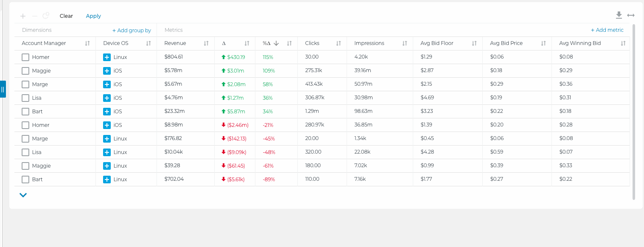Viewport: 644px width, 247px height.
Task: Sort by Impressions column
Action: click(405, 43)
